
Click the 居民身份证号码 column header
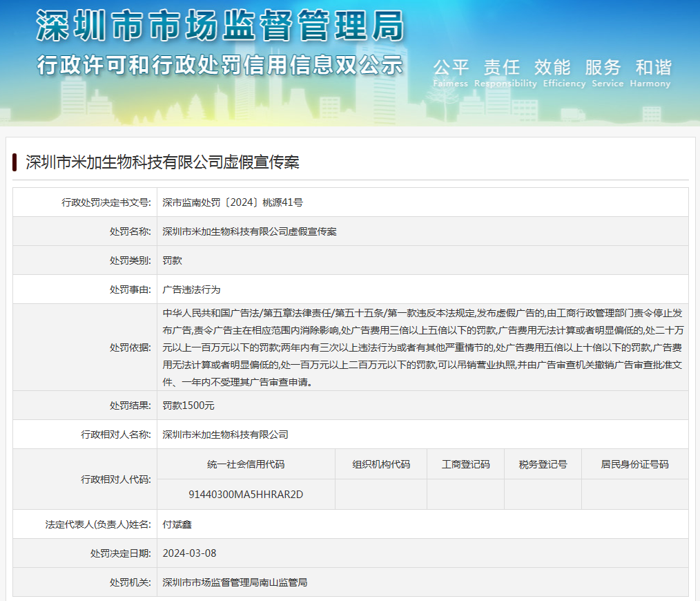pos(634,464)
